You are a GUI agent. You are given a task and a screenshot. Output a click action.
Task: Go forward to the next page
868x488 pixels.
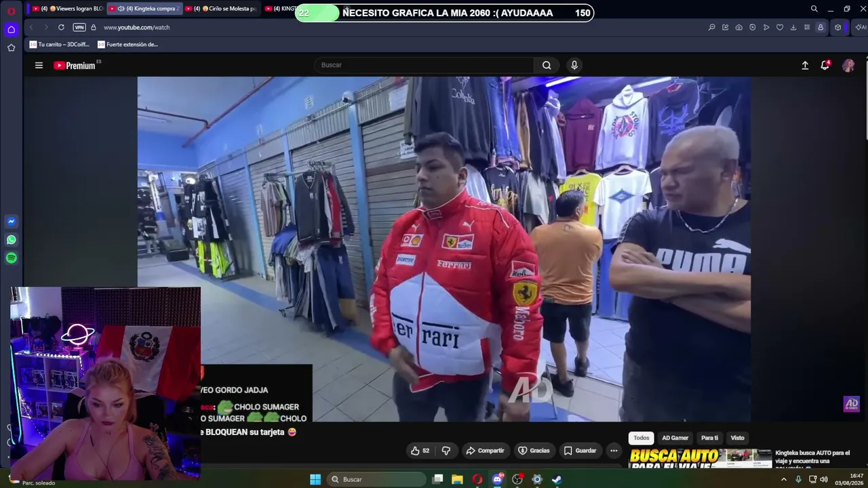point(46,27)
